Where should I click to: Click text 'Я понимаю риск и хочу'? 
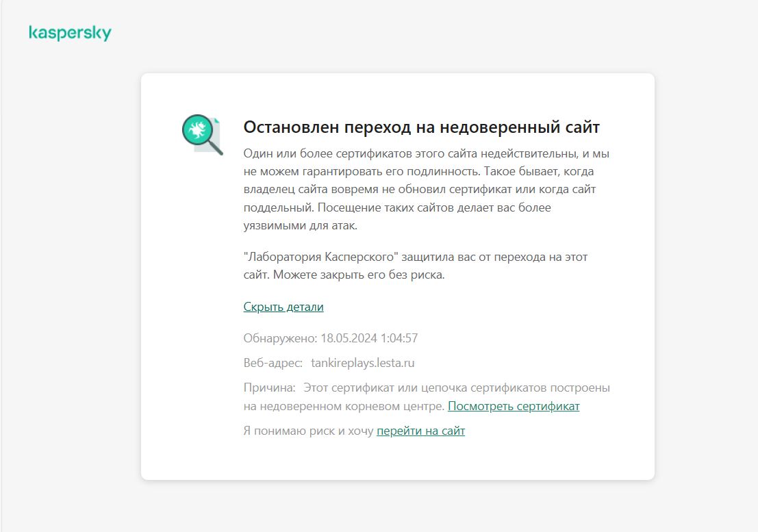pyautogui.click(x=308, y=431)
